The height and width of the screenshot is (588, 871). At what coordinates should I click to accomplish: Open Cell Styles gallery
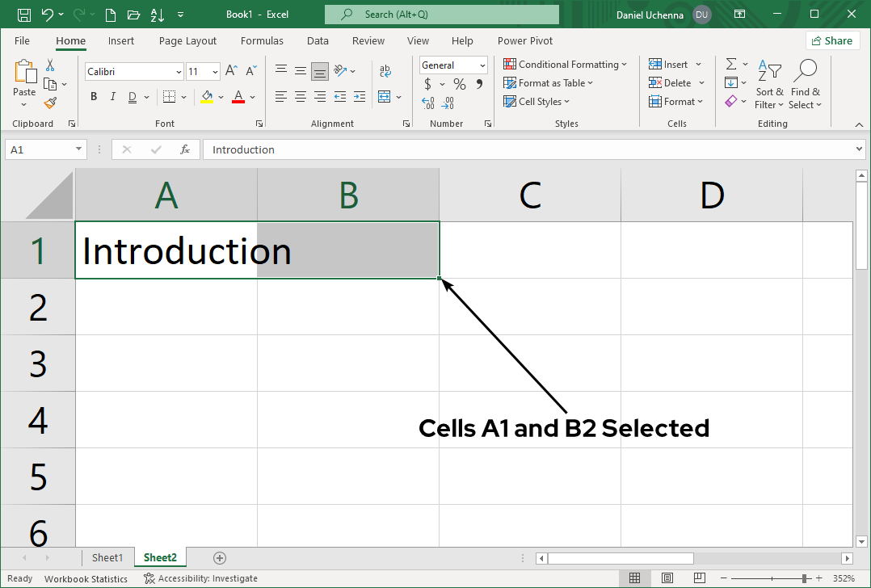click(537, 101)
